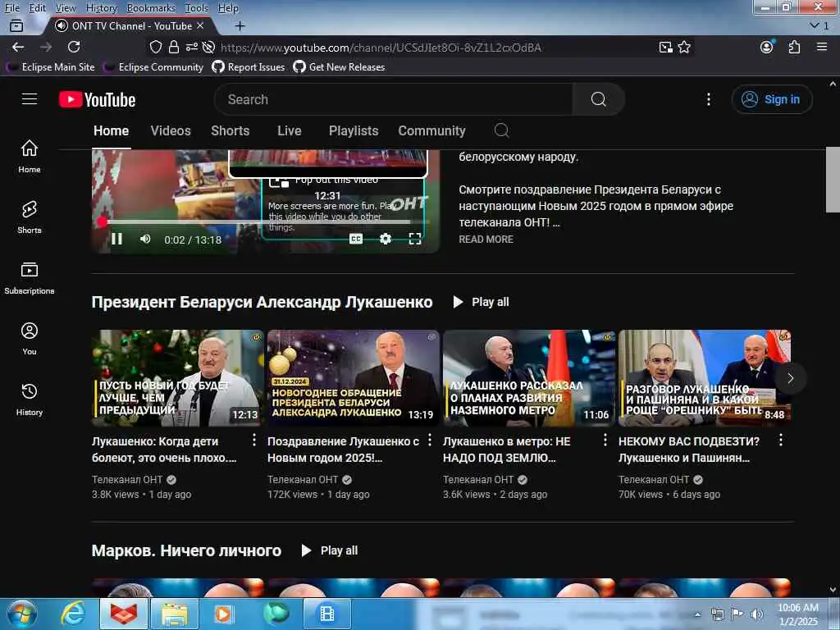Show next videos with carousel arrow
The width and height of the screenshot is (840, 630).
[x=790, y=378]
